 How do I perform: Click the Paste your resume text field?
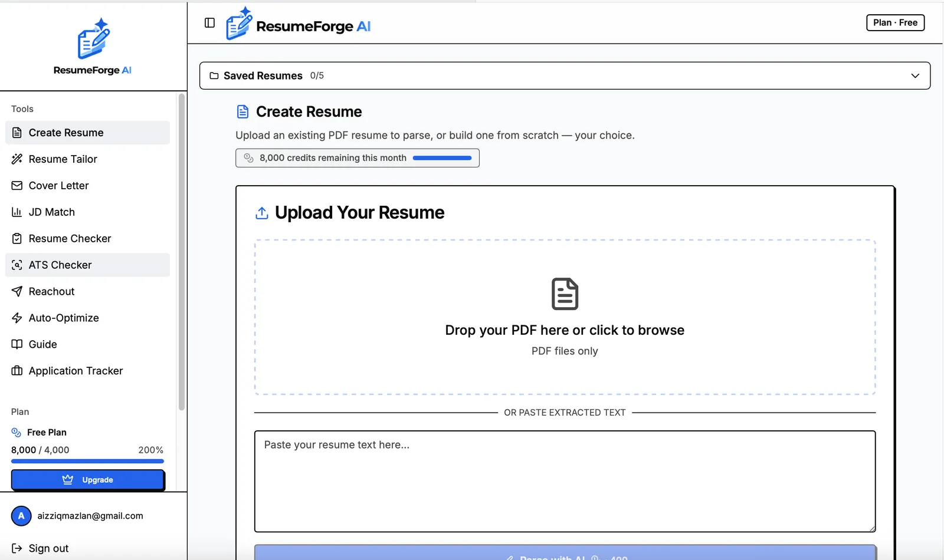tap(565, 482)
